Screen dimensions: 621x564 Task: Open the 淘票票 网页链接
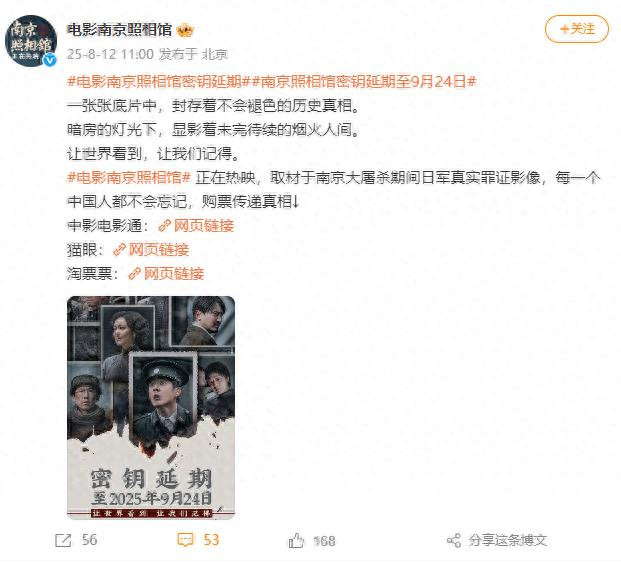[174, 273]
